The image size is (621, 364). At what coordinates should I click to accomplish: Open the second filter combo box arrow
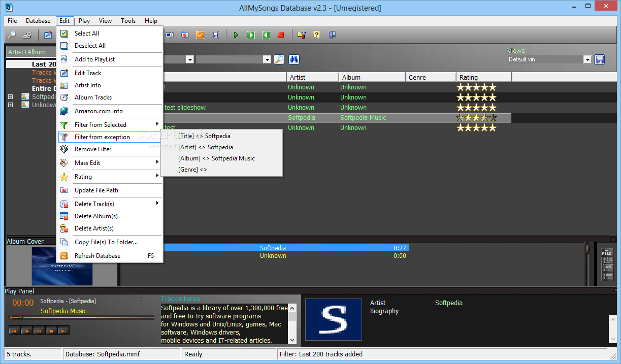pos(267,59)
